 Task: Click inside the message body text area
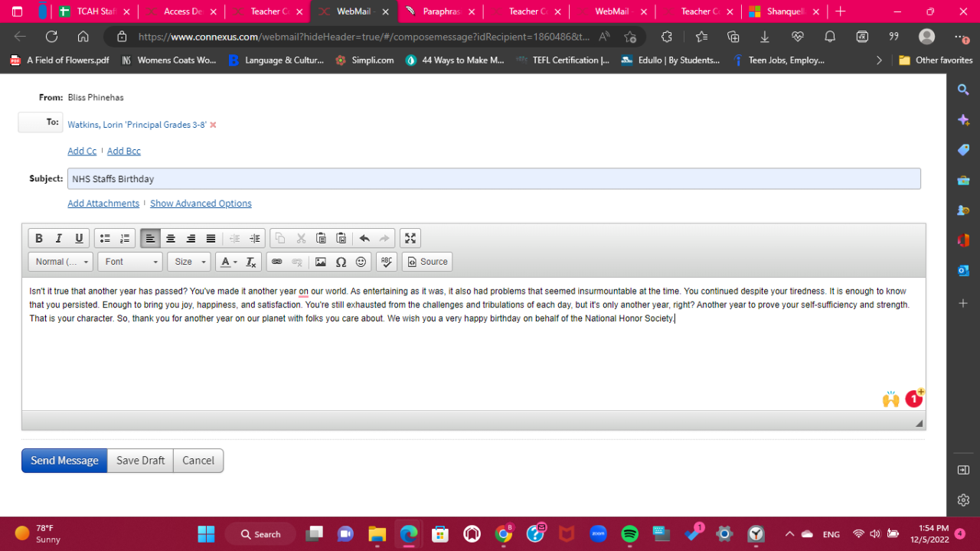pyautogui.click(x=473, y=344)
